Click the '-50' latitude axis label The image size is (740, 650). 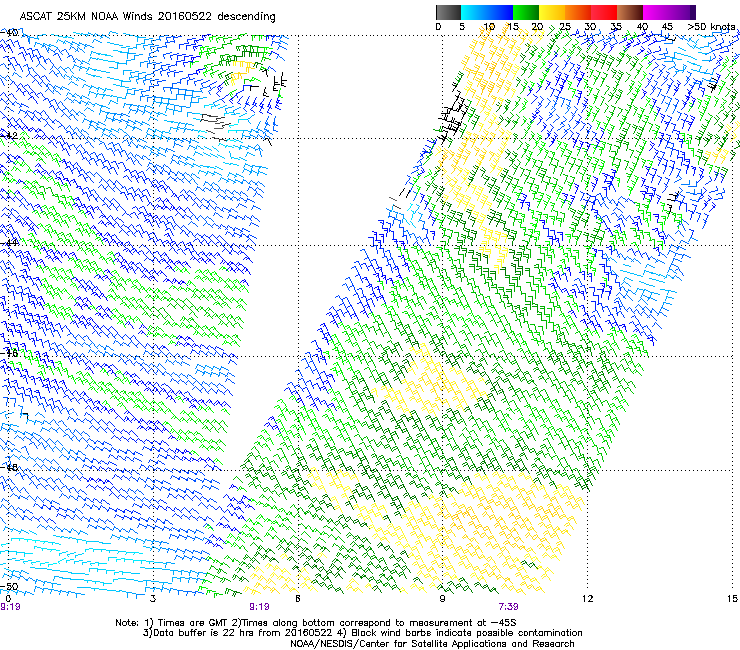pos(9,586)
